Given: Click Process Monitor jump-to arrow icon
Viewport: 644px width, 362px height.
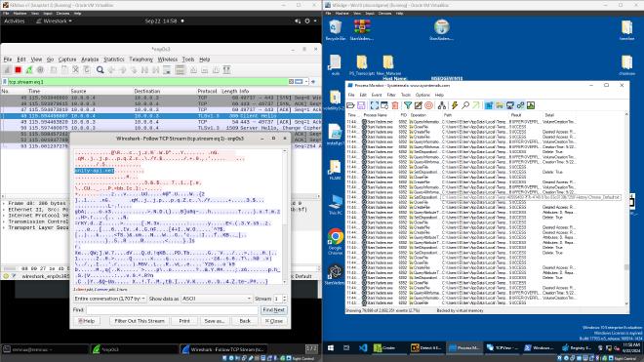Looking at the screenshot, I should click(475, 105).
